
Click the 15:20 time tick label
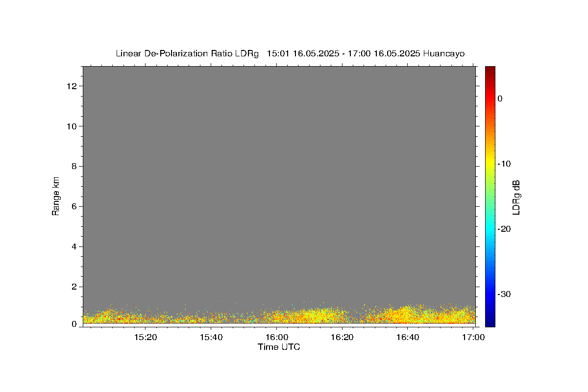click(146, 337)
